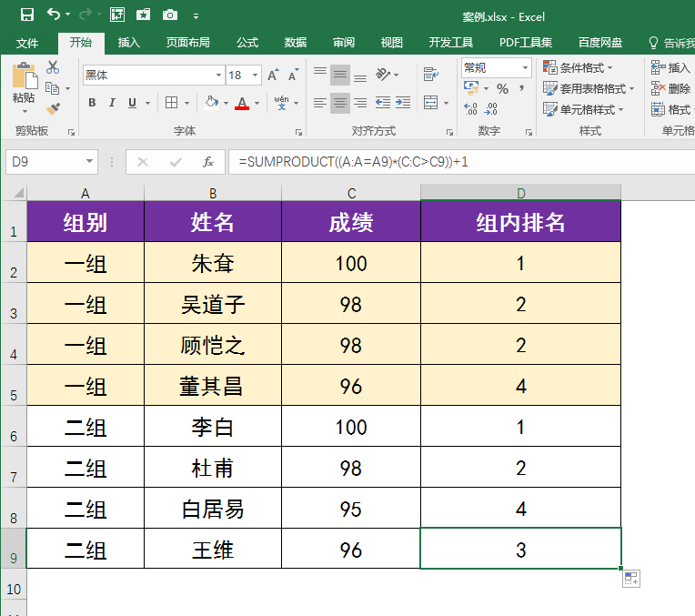Click the Paste clipboard icon
695x616 pixels.
click(24, 76)
